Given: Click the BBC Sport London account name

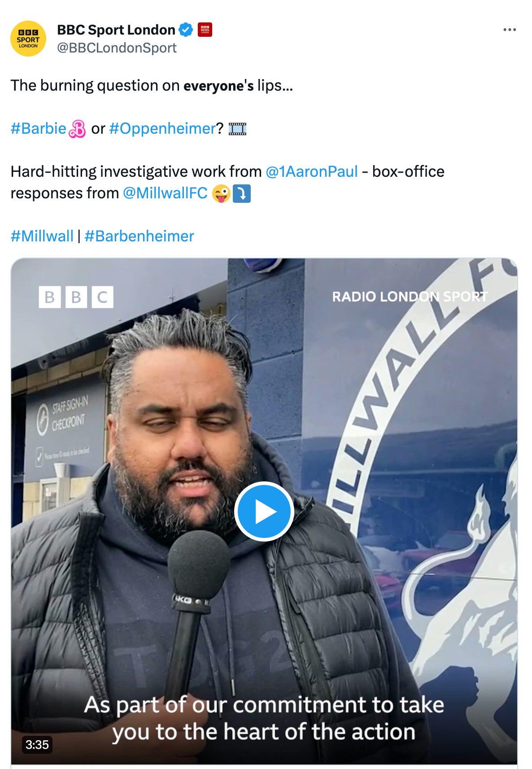Looking at the screenshot, I should pyautogui.click(x=116, y=30).
